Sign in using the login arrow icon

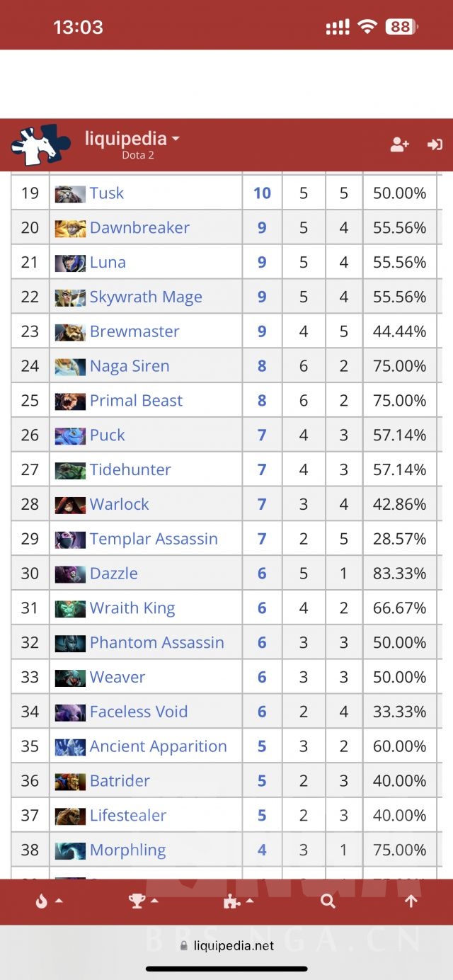[435, 144]
